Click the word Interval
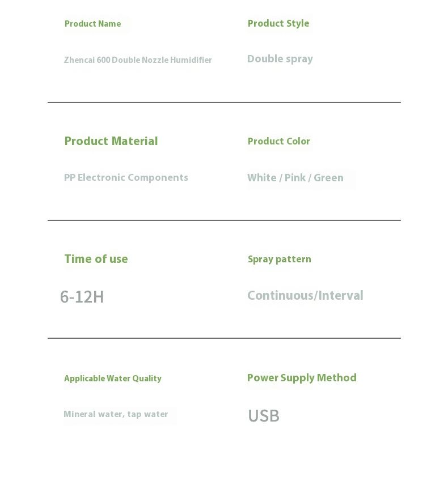Viewport: 448px width, 485px height. pyautogui.click(x=341, y=296)
